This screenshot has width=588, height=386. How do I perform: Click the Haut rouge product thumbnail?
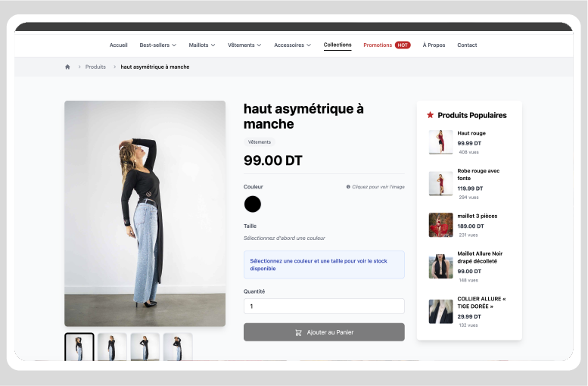[x=440, y=142]
